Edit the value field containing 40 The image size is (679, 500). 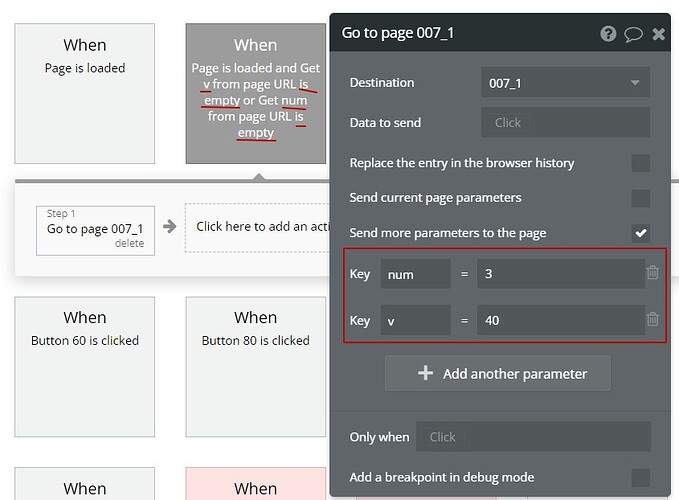561,320
